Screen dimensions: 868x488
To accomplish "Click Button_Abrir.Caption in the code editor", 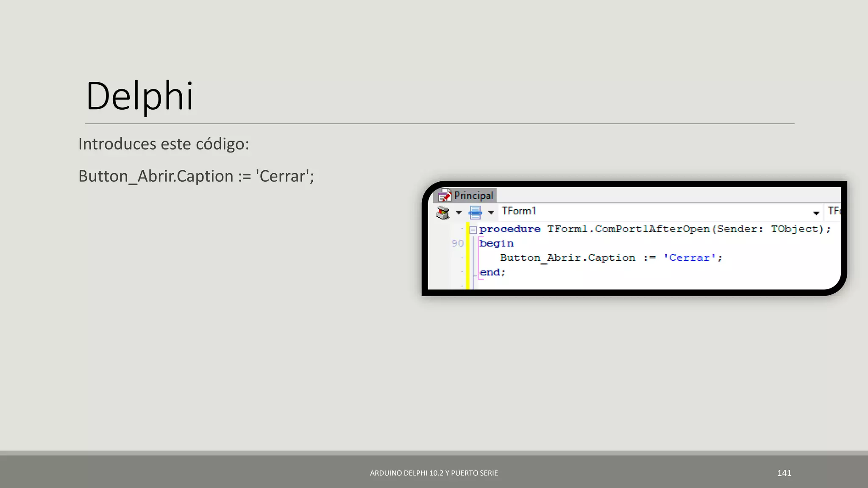I will (x=568, y=258).
